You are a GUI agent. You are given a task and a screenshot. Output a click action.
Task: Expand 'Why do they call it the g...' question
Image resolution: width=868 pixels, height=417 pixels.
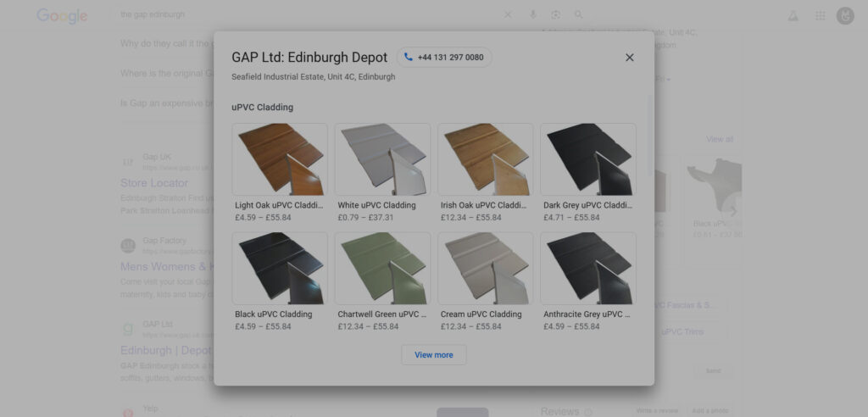tap(167, 44)
